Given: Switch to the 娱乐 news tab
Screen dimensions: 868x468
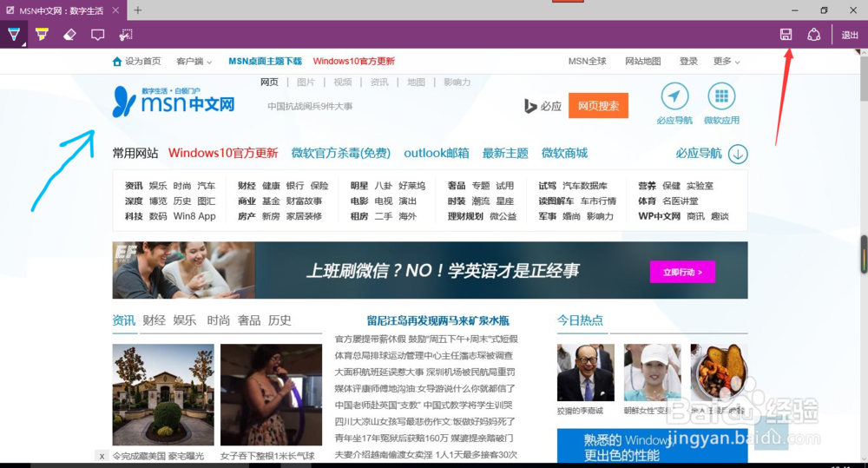Looking at the screenshot, I should point(185,320).
